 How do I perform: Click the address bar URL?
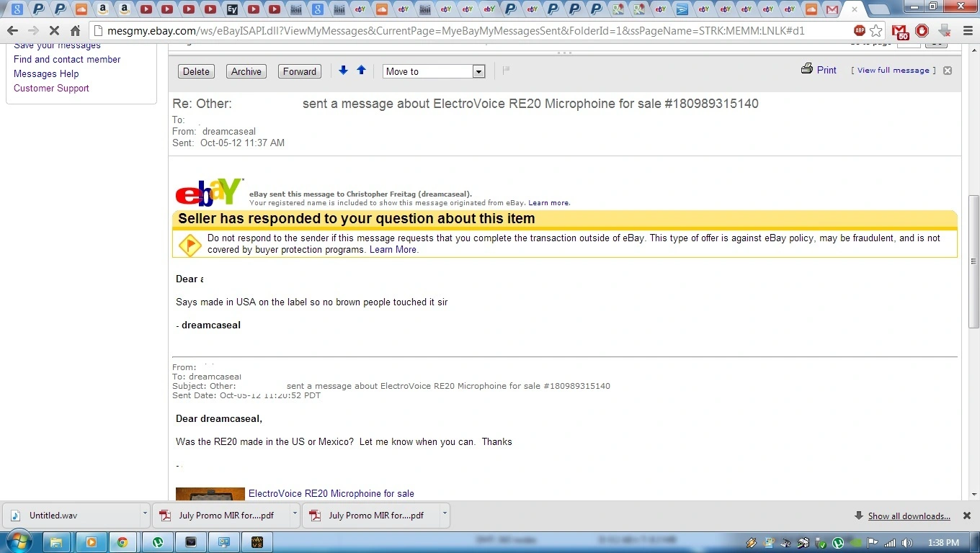click(455, 31)
